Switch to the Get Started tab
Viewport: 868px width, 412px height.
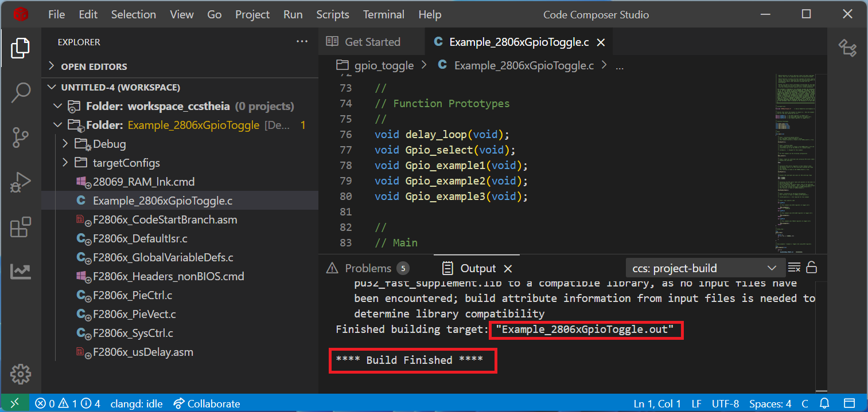coord(372,42)
